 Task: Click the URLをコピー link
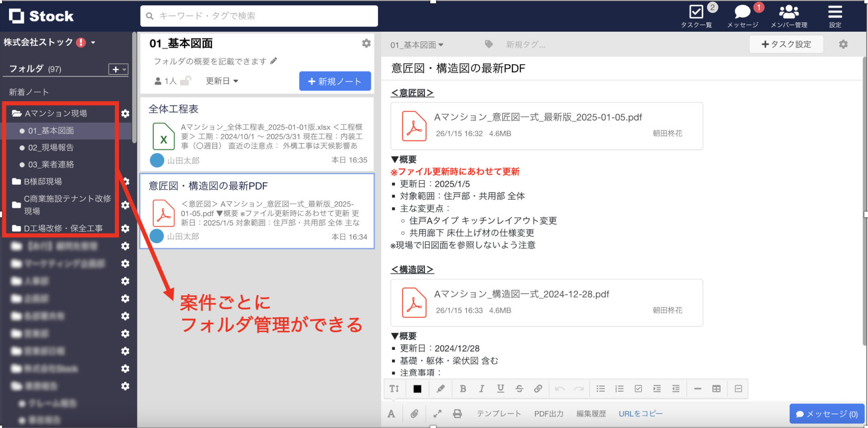(640, 413)
